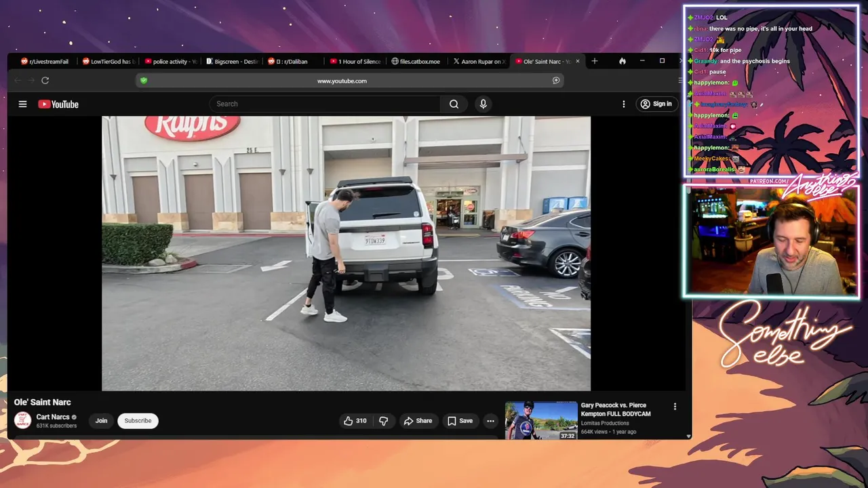This screenshot has height=488, width=868.
Task: Click the Ole' Saint Narc video title
Action: (x=43, y=402)
